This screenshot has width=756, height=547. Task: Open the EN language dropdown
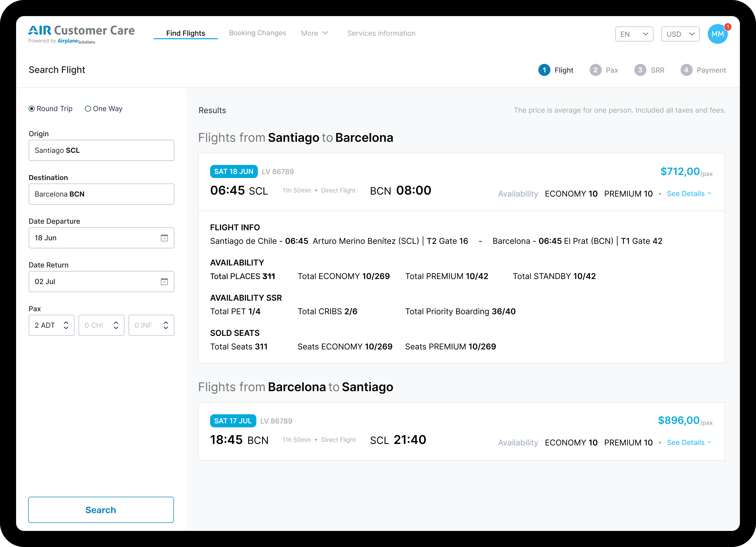pyautogui.click(x=634, y=34)
